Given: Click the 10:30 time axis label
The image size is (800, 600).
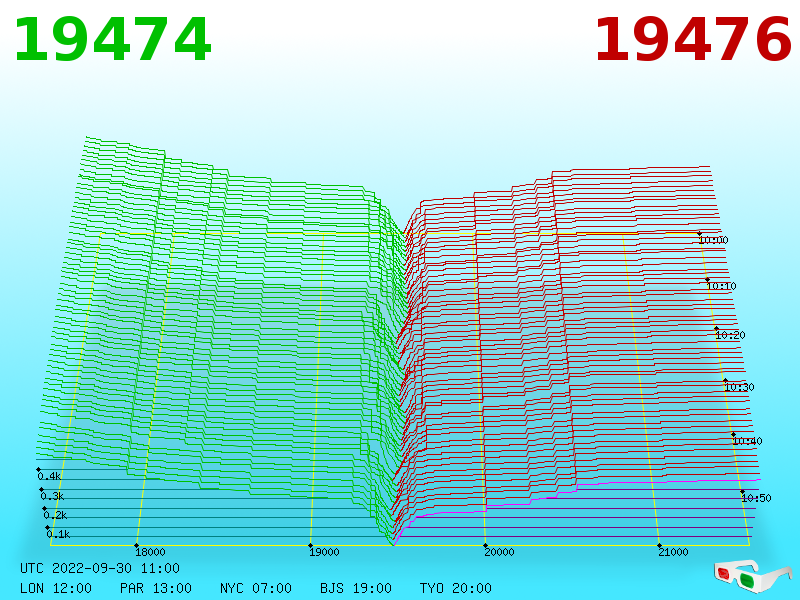Looking at the screenshot, I should [739, 387].
